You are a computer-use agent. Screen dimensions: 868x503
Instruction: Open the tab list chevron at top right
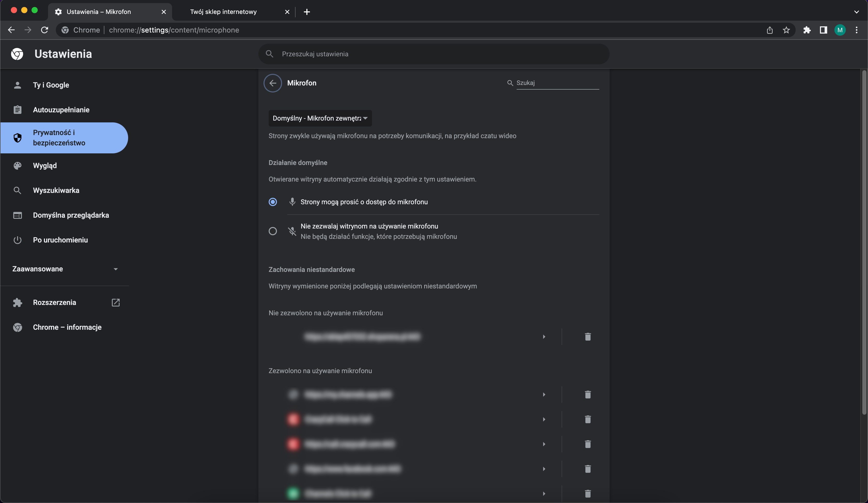(x=856, y=12)
